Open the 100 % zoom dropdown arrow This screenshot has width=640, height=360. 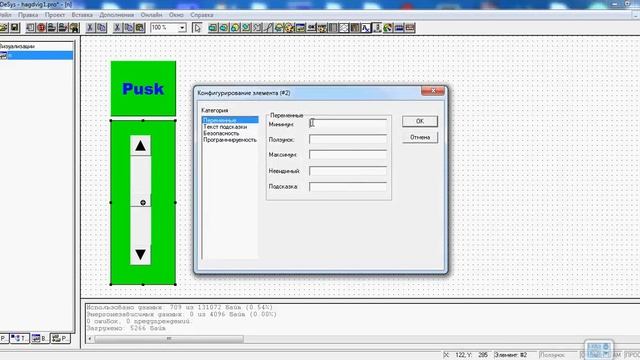182,28
